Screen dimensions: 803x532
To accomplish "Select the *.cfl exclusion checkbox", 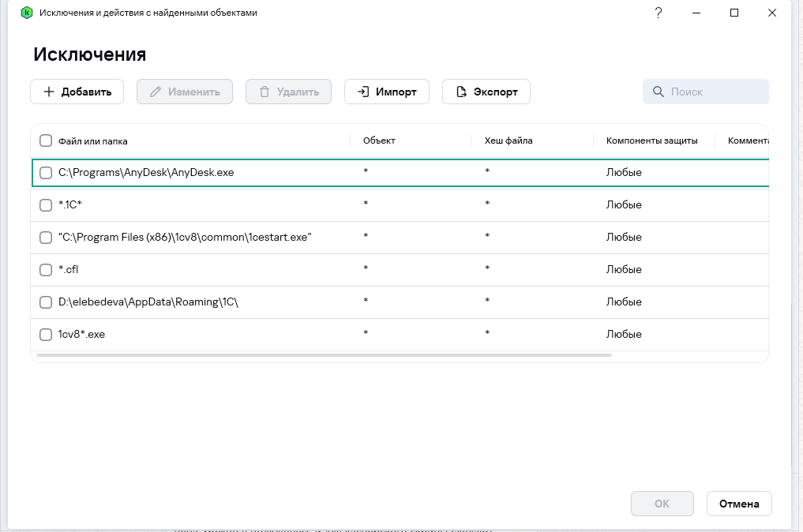I will tap(46, 269).
